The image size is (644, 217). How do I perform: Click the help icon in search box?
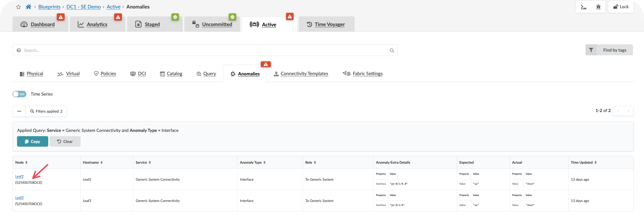pyautogui.click(x=19, y=50)
